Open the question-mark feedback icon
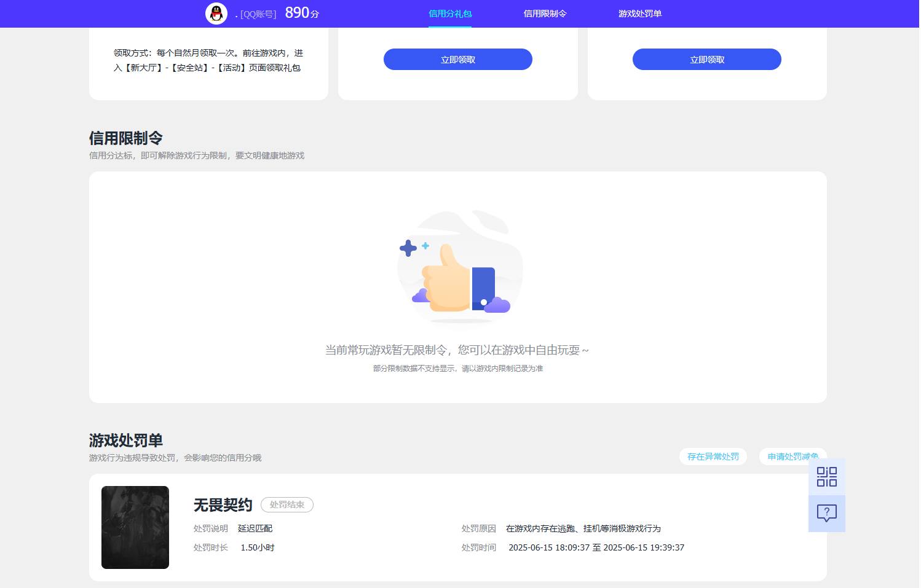The height and width of the screenshot is (588, 921). (827, 512)
